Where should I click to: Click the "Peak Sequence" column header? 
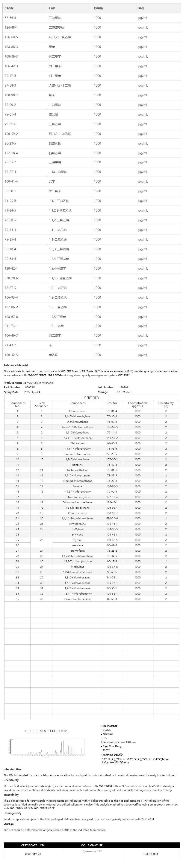[x=42, y=404]
